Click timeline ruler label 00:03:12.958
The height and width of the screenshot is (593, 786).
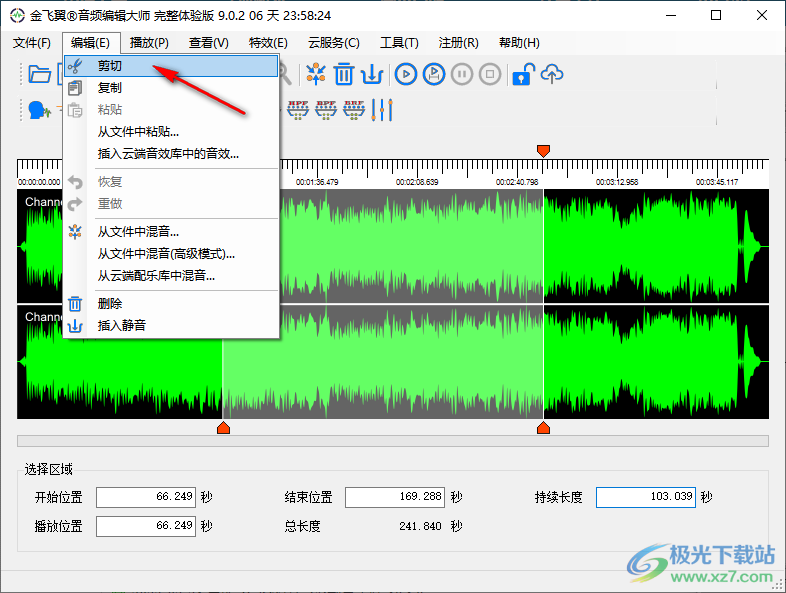(x=617, y=182)
